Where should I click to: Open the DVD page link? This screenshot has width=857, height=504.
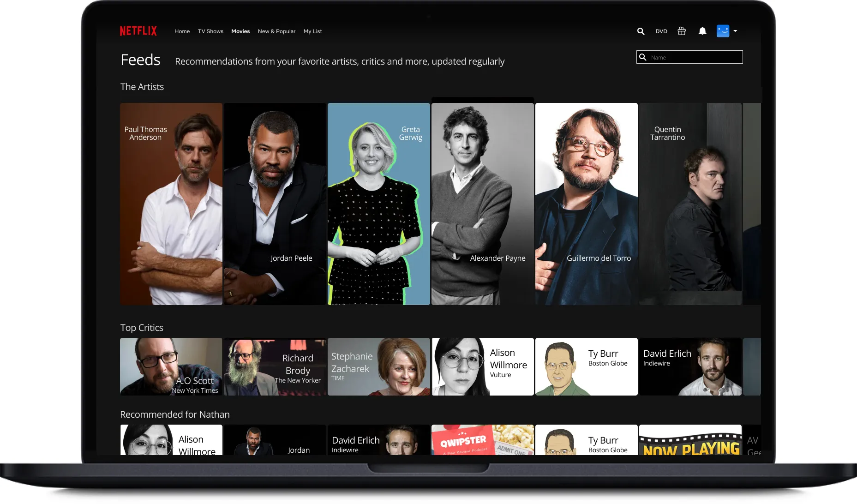coord(661,31)
